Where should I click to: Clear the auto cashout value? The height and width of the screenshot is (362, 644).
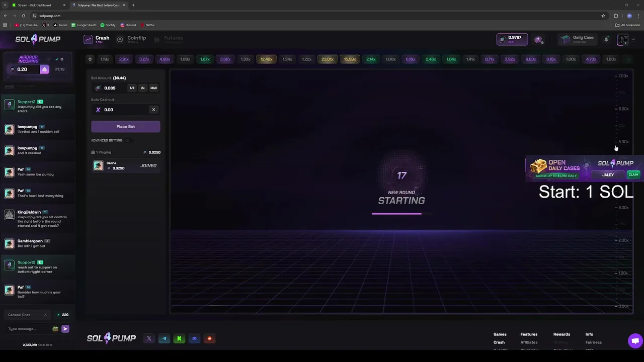coord(153,110)
